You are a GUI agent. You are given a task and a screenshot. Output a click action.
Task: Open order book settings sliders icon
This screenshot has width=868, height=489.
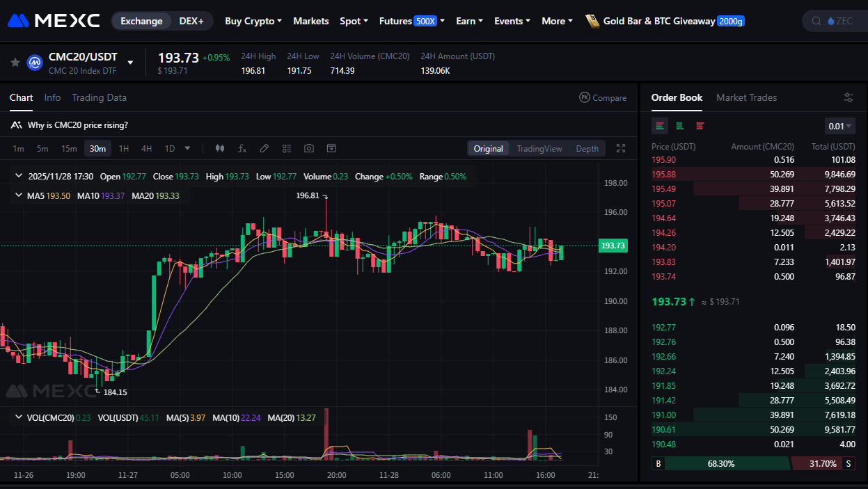click(848, 97)
